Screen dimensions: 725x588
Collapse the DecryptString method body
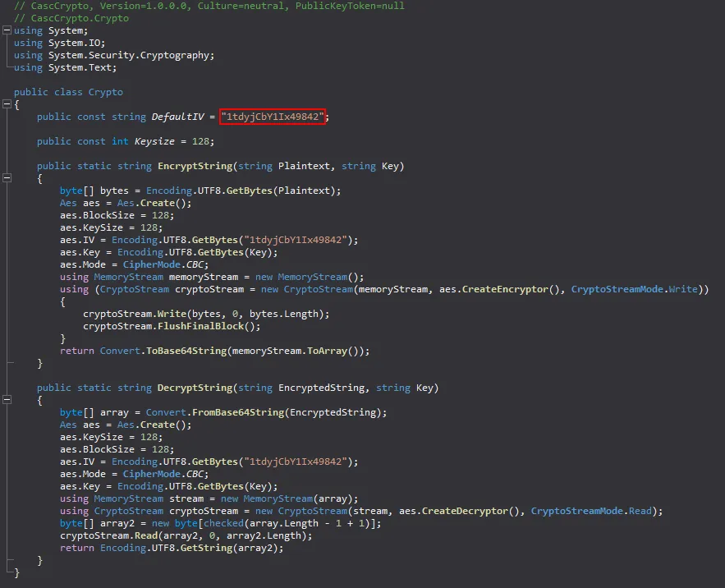click(x=7, y=400)
